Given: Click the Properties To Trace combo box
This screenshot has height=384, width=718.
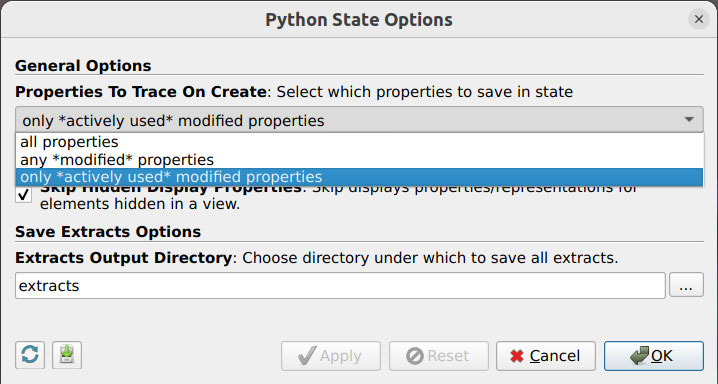Looking at the screenshot, I should coord(359,120).
